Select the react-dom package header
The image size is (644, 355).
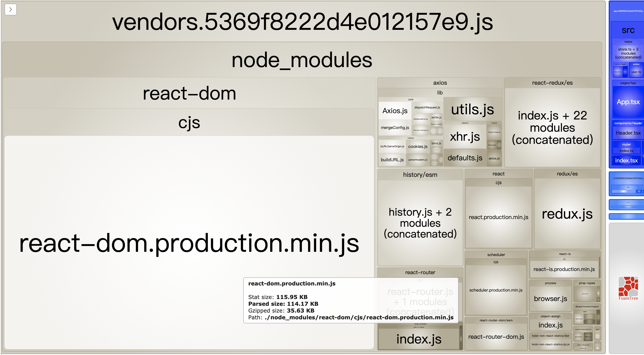(189, 93)
